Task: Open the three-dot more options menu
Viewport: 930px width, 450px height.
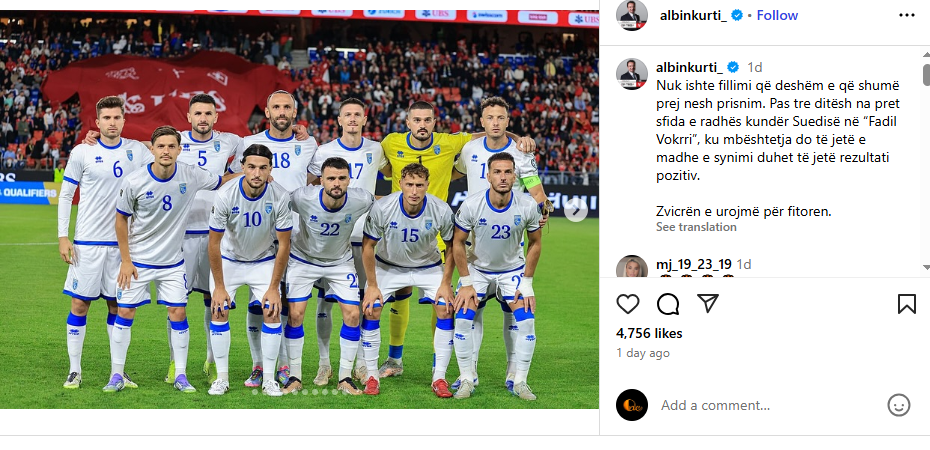Action: point(907,15)
